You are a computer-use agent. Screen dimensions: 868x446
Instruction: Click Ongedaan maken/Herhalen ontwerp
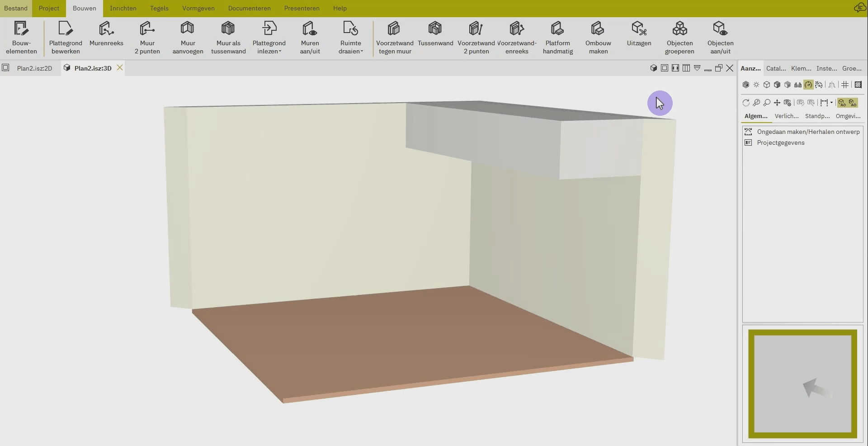tap(808, 132)
